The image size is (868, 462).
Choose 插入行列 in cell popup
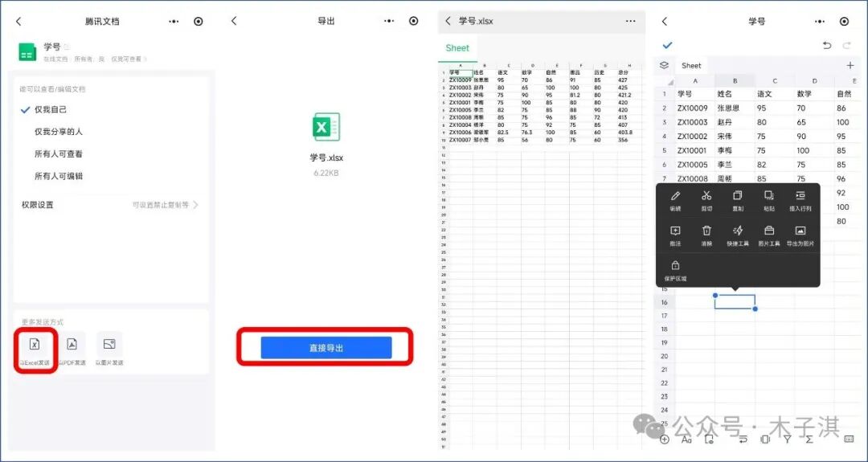click(x=800, y=201)
